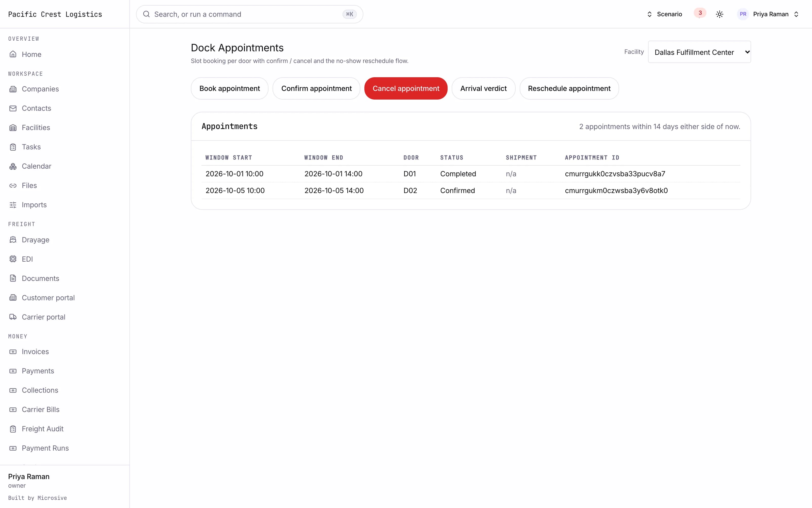Screen dimensions: 812x508
Task: Open the Invoices banknote icon
Action: [13, 352]
